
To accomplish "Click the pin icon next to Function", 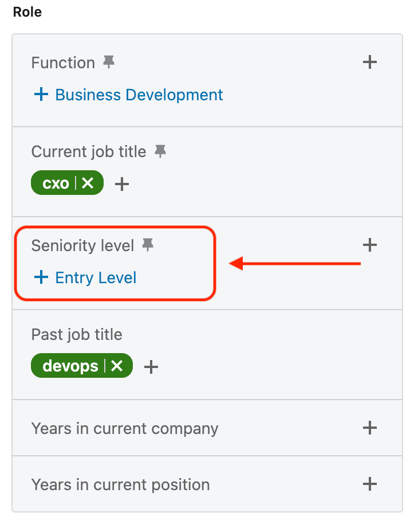I will click(109, 62).
